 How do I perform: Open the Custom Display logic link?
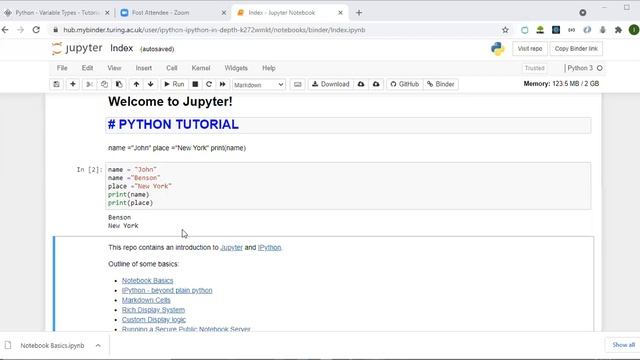tap(153, 320)
